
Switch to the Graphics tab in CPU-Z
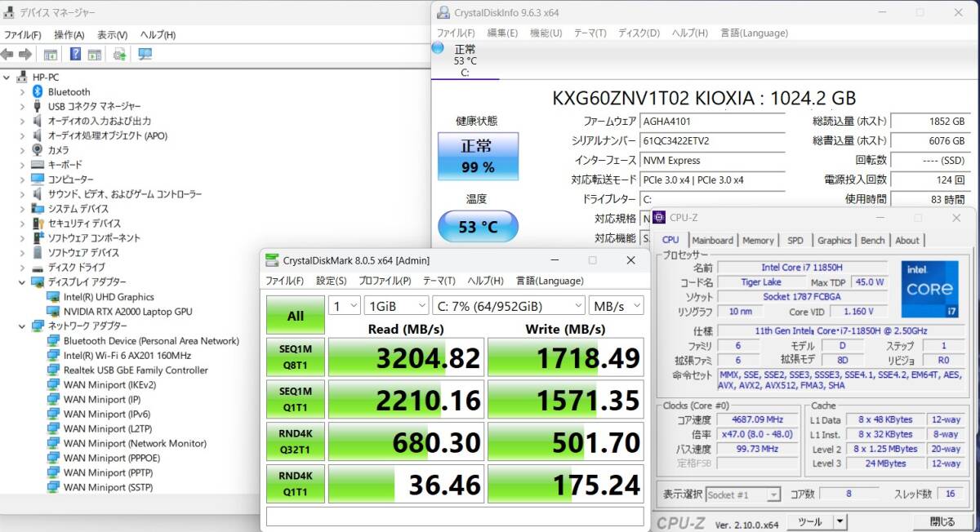[834, 241]
